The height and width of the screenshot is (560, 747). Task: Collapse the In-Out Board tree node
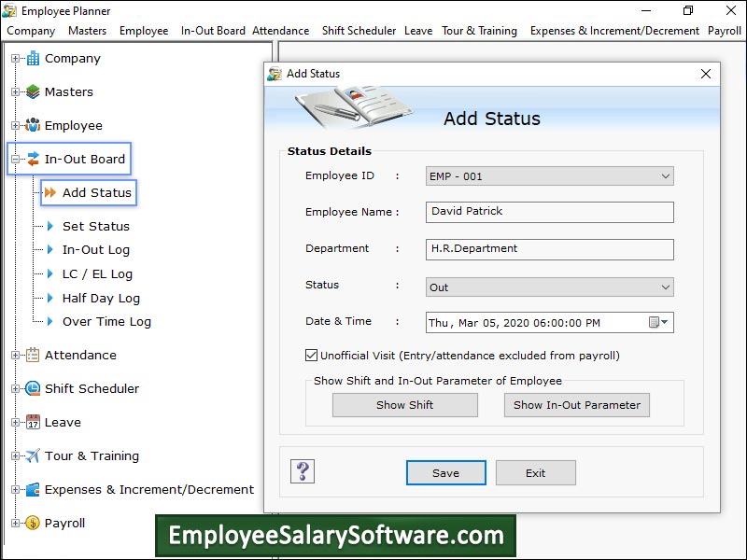tap(15, 160)
